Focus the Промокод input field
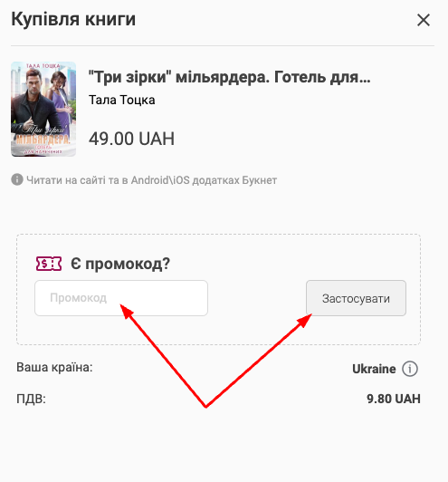448x482 pixels. click(x=121, y=298)
